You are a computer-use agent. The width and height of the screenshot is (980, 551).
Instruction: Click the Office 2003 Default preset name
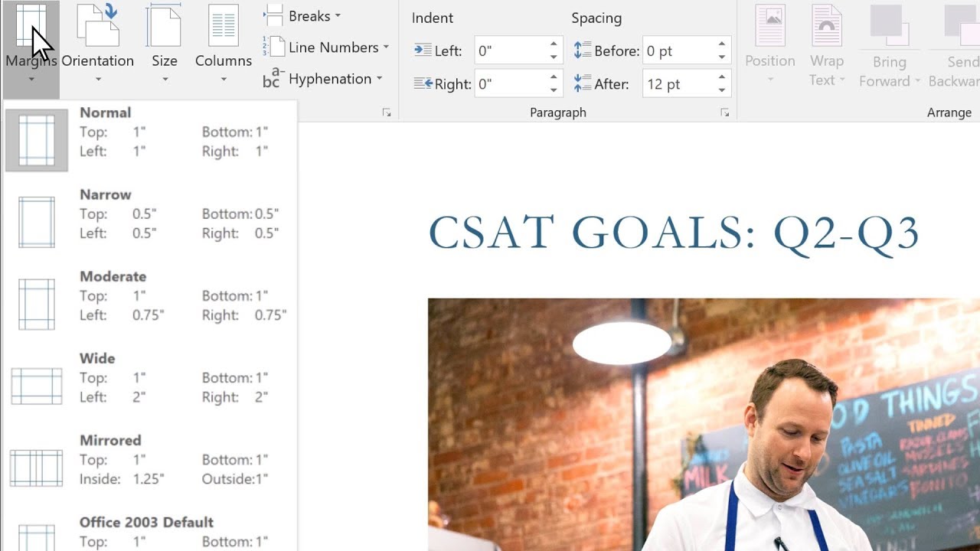(x=146, y=522)
